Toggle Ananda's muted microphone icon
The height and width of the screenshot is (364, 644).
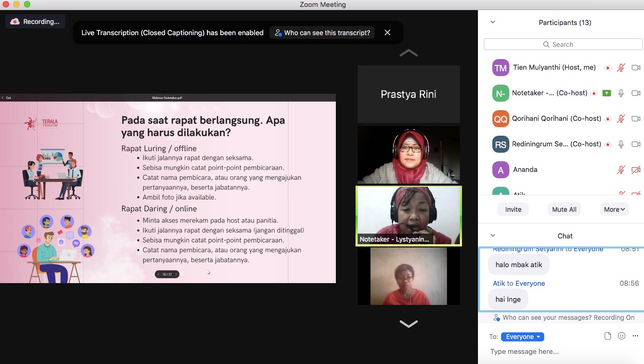point(621,170)
